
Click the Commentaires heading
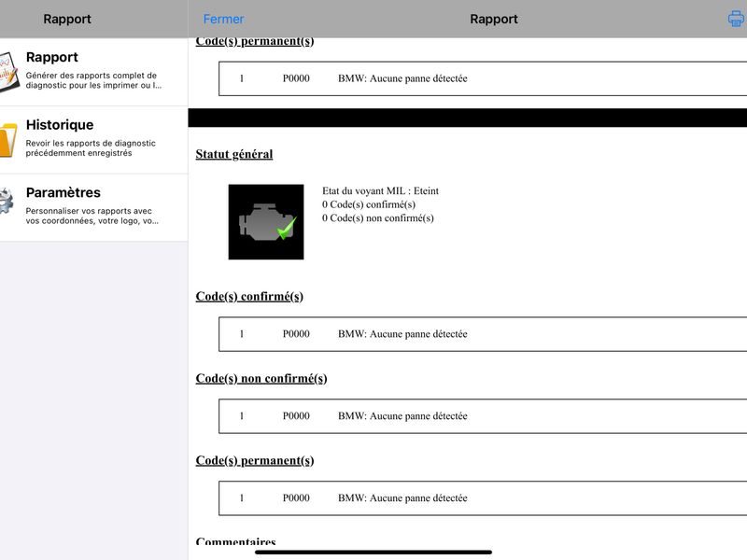[236, 541]
